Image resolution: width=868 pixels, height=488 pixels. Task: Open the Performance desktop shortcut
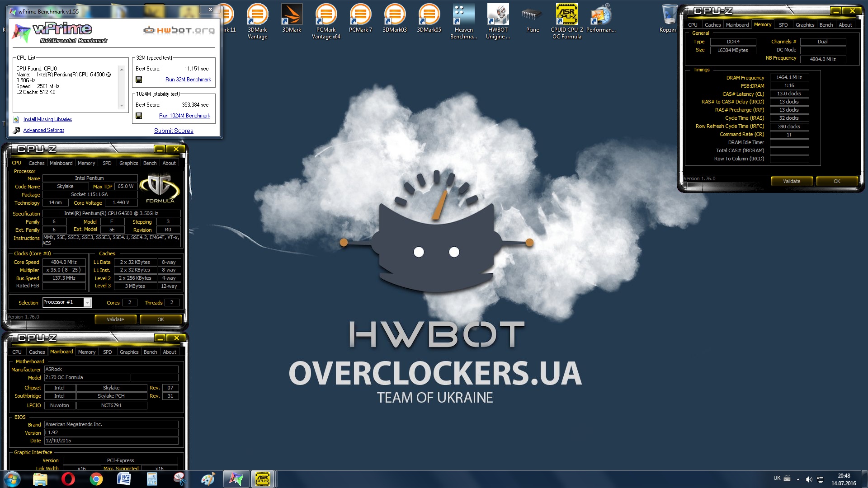[x=601, y=18]
